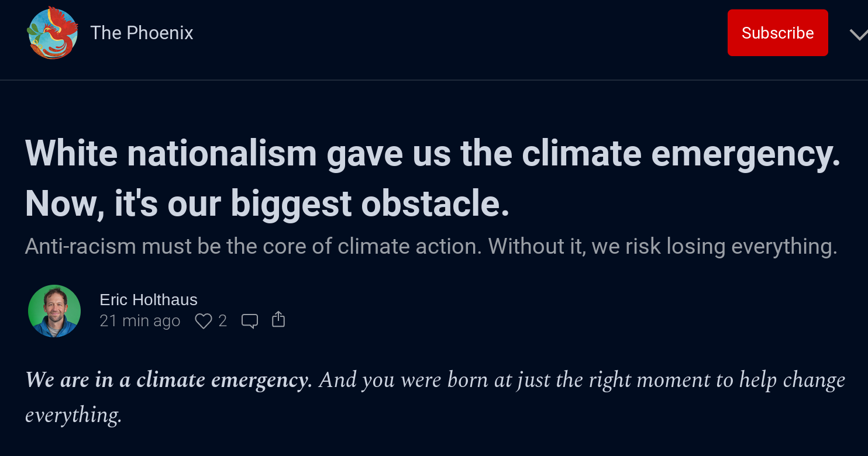This screenshot has height=456, width=868.
Task: Click subtitle sentence starting 'Anti-racism must be'
Action: point(254,246)
